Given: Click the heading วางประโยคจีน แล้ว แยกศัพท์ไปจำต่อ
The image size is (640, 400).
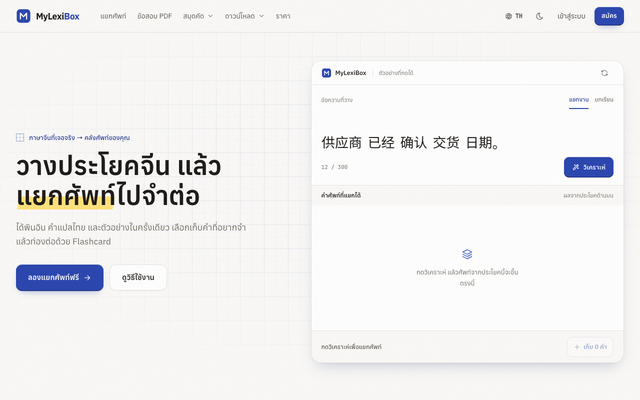Looking at the screenshot, I should click(119, 181).
